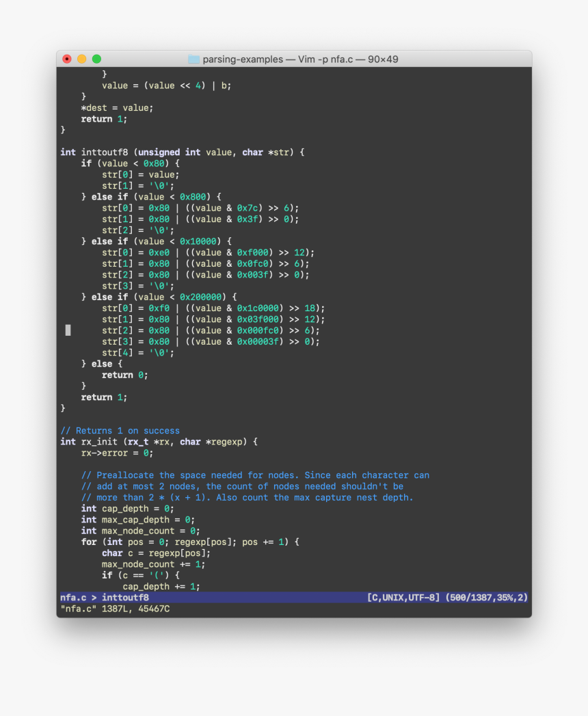Viewport: 588px width, 716px height.
Task: Click the message '"nfa.c" 1387L, 45467C'
Action: [115, 609]
